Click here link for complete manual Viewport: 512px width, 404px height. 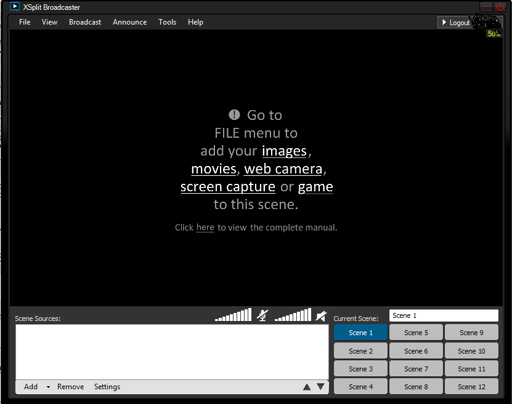pos(205,227)
